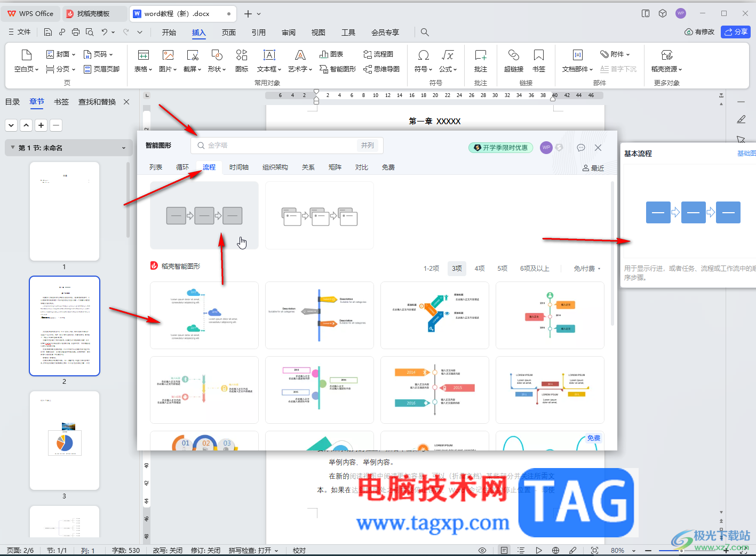Open header and footer editing
The image size is (756, 556).
tap(101, 69)
